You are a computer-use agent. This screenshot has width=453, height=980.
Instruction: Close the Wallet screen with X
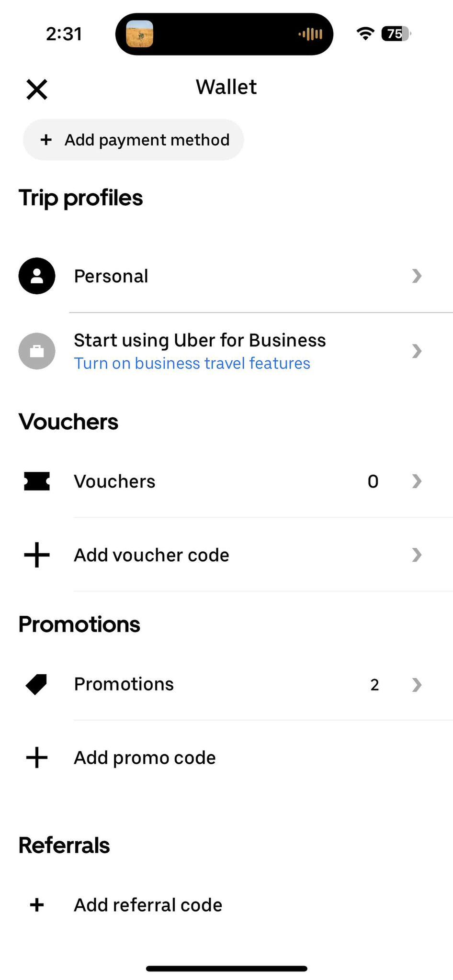click(37, 89)
